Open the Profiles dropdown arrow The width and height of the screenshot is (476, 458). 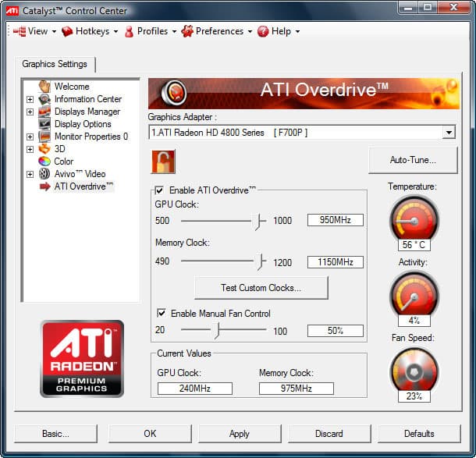point(174,31)
